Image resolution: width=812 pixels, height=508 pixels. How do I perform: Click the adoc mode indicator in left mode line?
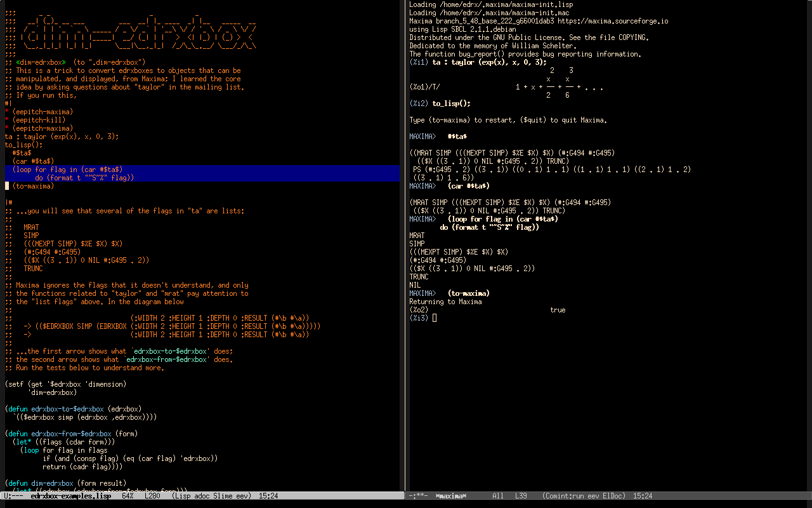(x=201, y=496)
